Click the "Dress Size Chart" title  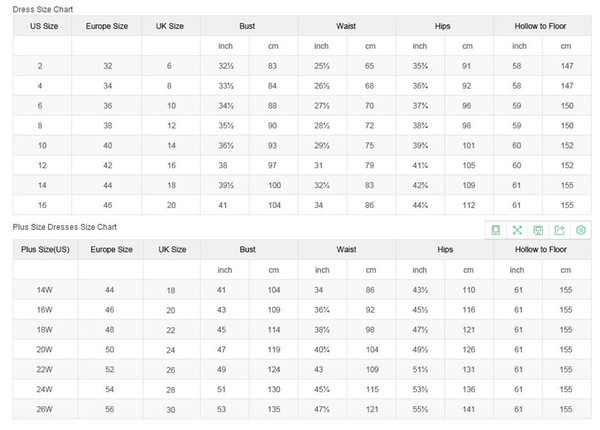41,8
